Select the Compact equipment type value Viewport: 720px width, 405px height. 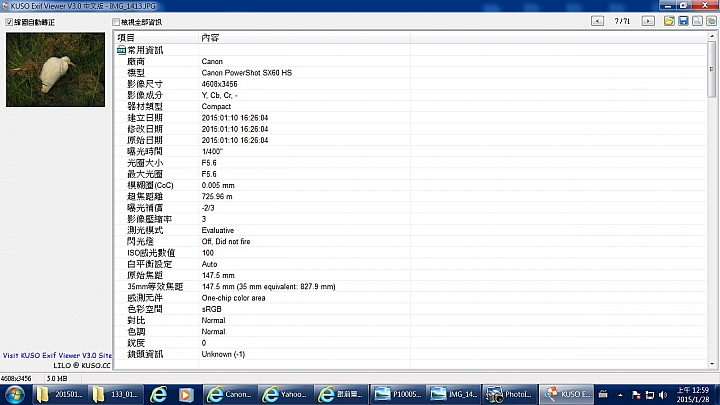(216, 107)
